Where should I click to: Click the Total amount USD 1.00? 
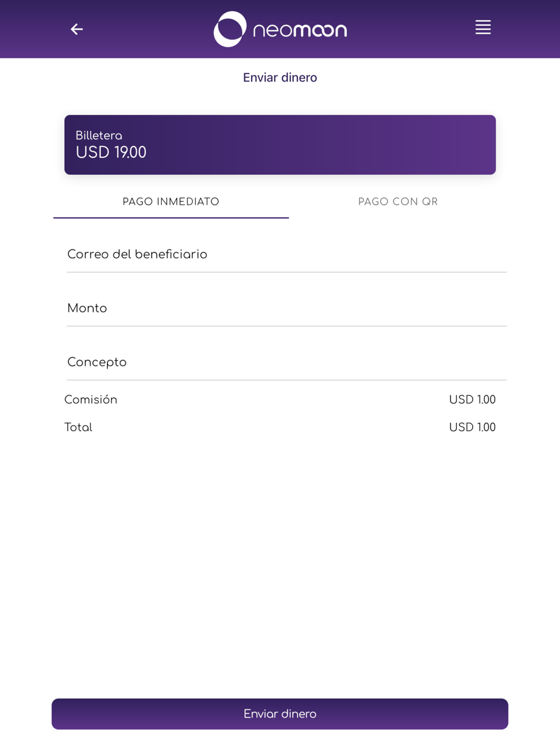point(472,427)
